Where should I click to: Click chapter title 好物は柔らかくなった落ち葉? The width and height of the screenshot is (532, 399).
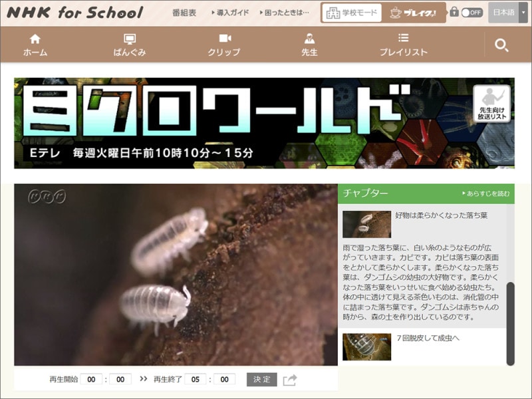tap(441, 215)
